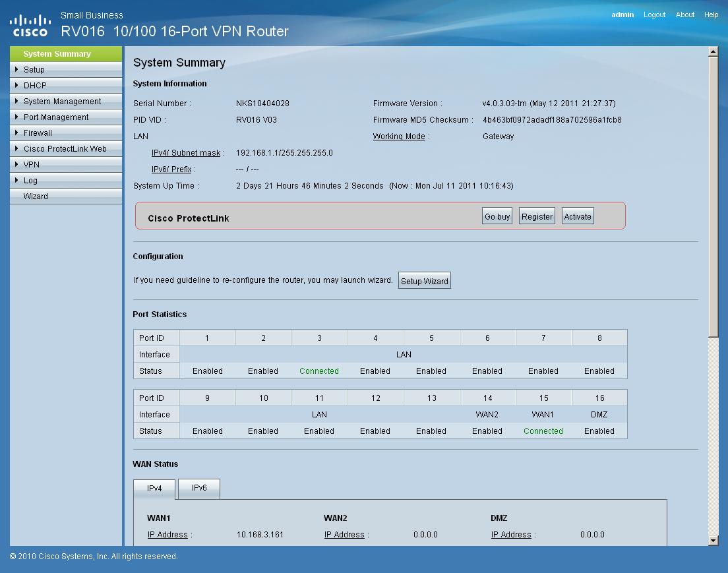728x573 pixels.
Task: Click the Port ID 12 cell
Action: (x=375, y=398)
